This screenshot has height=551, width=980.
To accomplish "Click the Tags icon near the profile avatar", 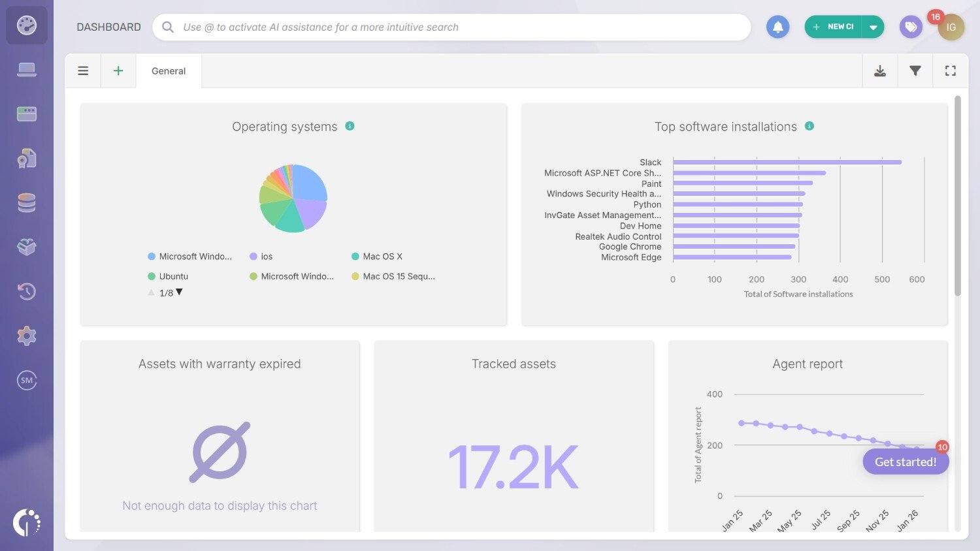I will [911, 27].
